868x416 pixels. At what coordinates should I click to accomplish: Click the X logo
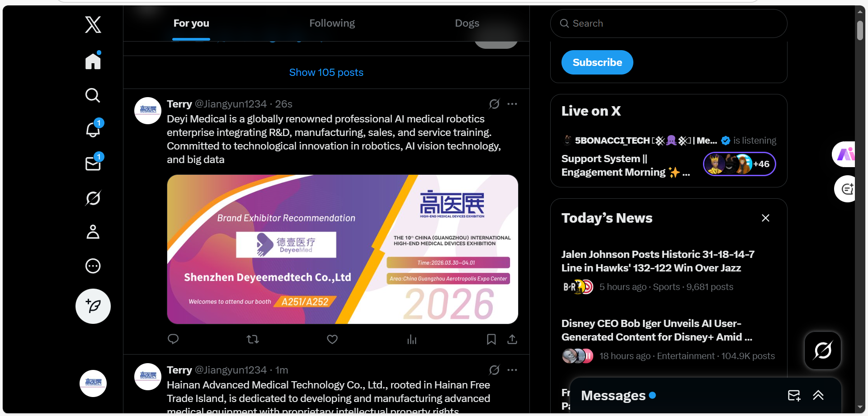pyautogui.click(x=93, y=24)
